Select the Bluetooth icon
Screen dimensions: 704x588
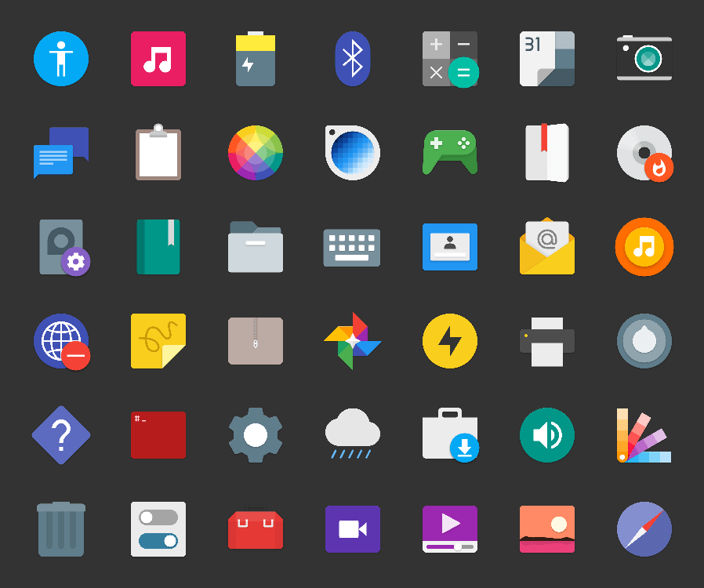(x=353, y=59)
